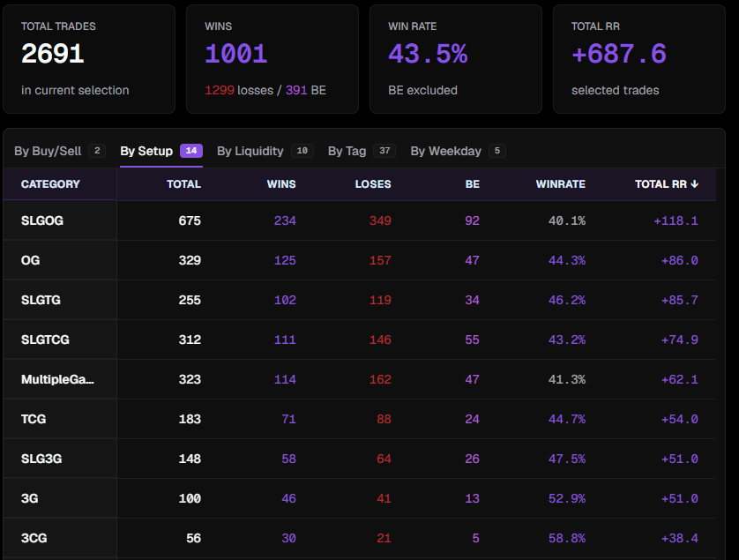Viewport: 739px width, 560px height.
Task: Select the OG category row
Action: click(x=360, y=260)
